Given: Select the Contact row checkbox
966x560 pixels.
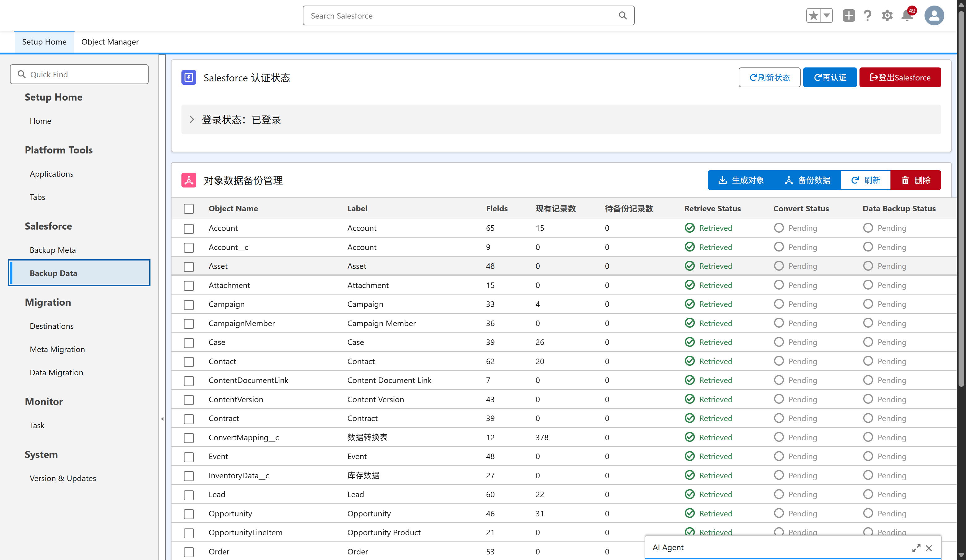Looking at the screenshot, I should 189,362.
